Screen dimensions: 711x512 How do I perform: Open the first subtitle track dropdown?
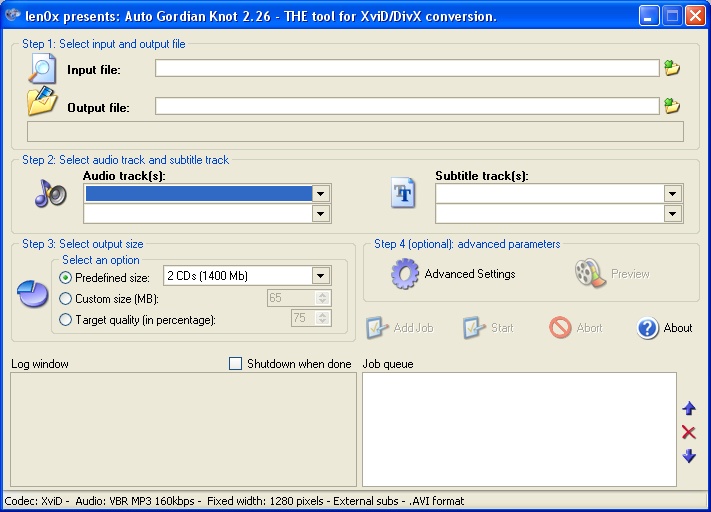[672, 194]
